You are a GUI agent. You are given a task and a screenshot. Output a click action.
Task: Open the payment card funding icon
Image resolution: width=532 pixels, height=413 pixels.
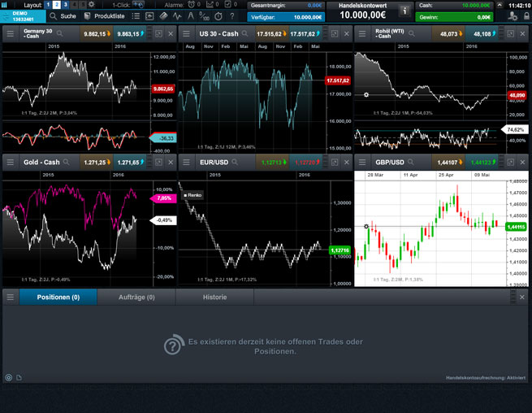[x=163, y=16]
